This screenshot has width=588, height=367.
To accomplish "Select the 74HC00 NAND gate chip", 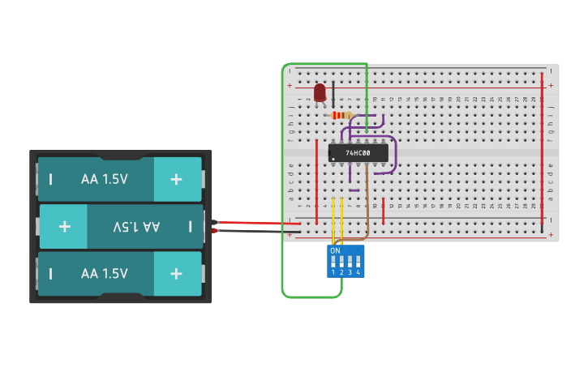I will tap(358, 153).
